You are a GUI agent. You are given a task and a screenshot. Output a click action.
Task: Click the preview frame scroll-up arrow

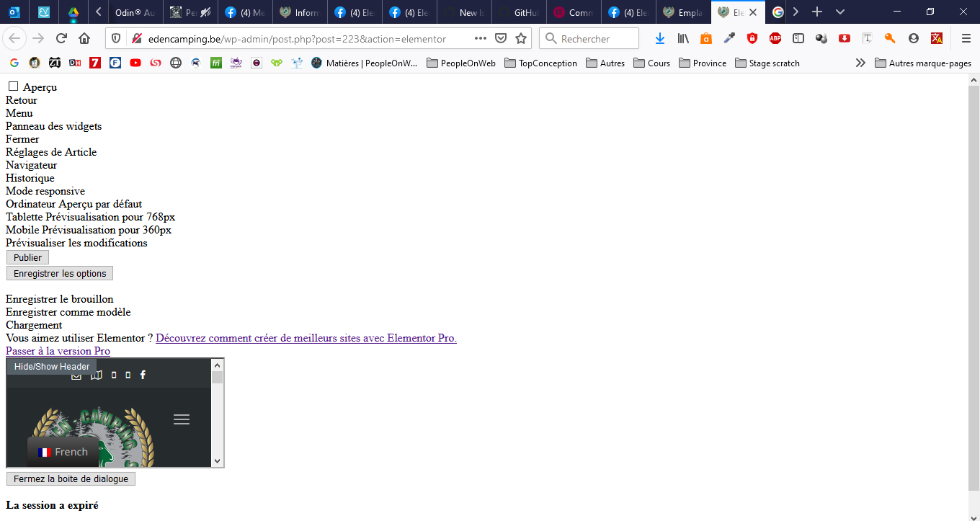(x=218, y=365)
